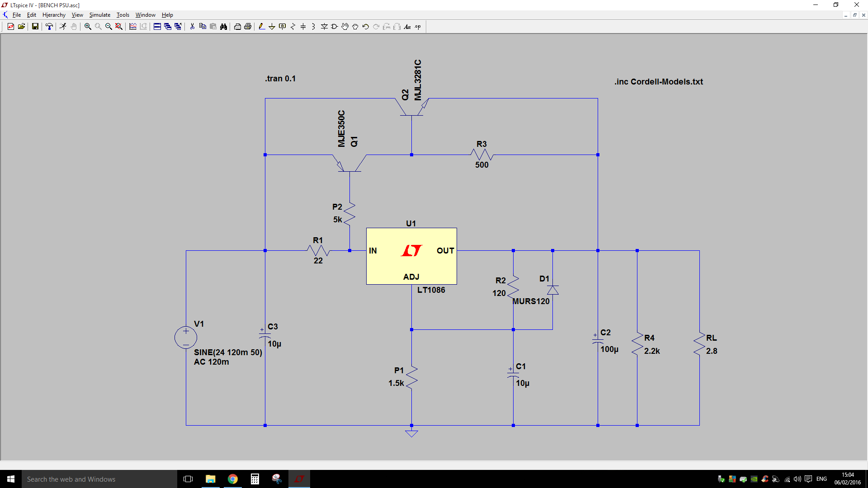868x488 pixels.
Task: Open Control Panel hammer icon
Action: 49,27
